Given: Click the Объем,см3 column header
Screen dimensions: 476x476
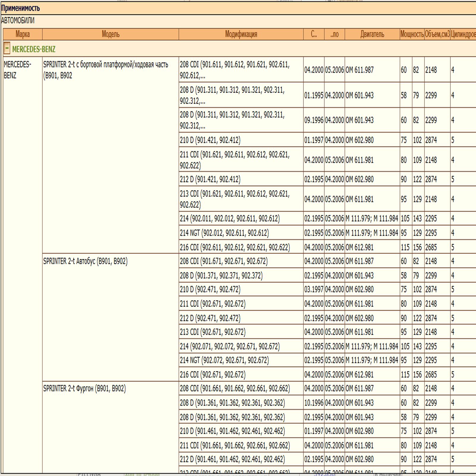Looking at the screenshot, I should coord(437,34).
